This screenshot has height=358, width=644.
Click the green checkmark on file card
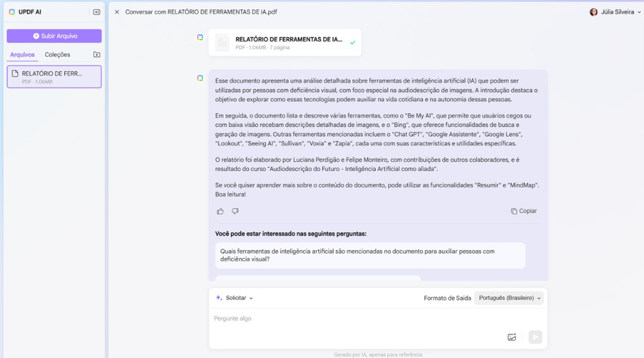pos(352,43)
